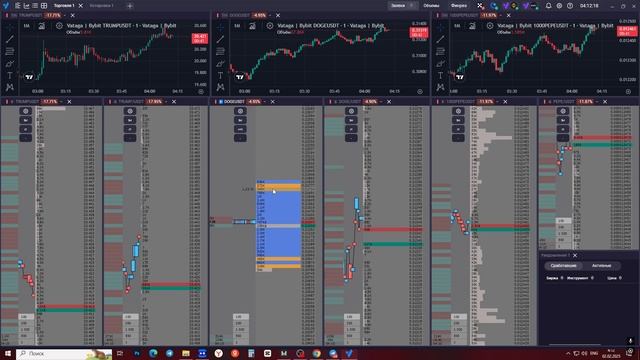Open indicators in 1000PEPEUSDT chart toolbar

(472, 26)
